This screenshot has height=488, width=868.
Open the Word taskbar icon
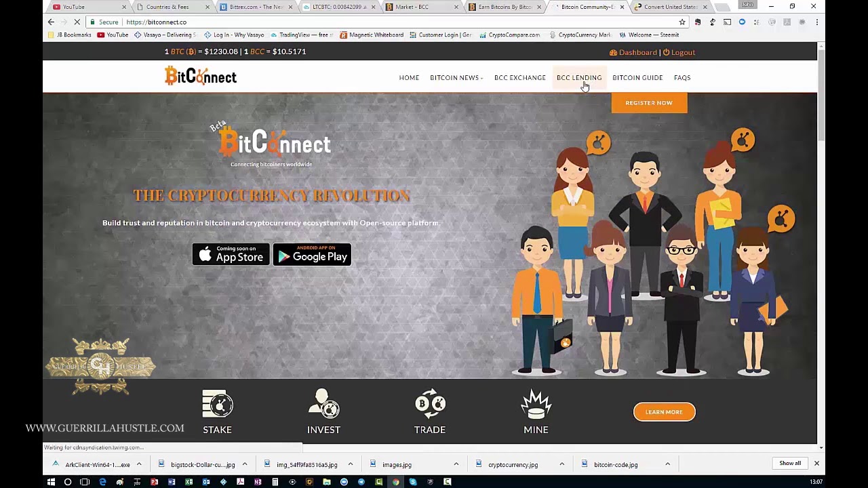point(172,482)
